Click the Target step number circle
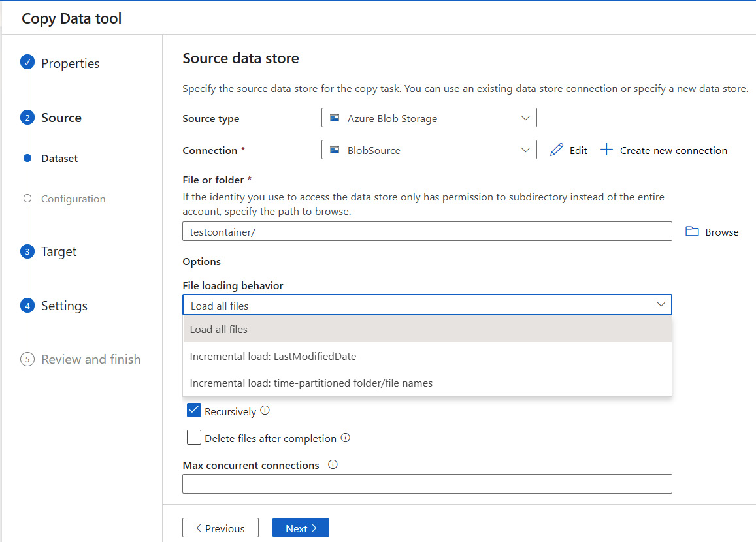The width and height of the screenshot is (756, 542). [27, 251]
